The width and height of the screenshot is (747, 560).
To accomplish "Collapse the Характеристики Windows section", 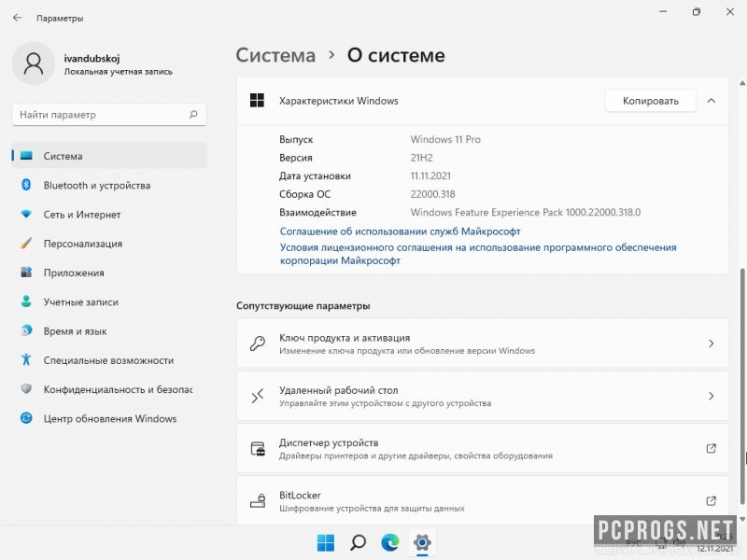I will [712, 101].
